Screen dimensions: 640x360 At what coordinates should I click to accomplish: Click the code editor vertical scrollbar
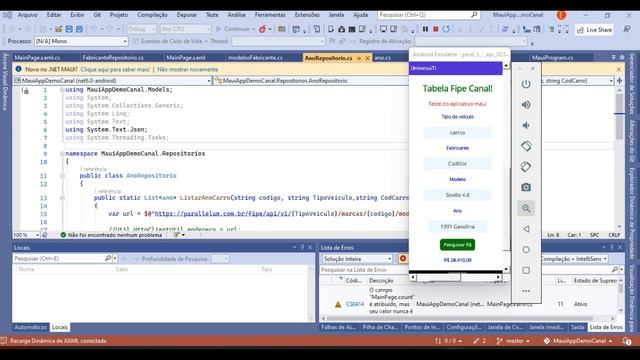[x=619, y=157]
